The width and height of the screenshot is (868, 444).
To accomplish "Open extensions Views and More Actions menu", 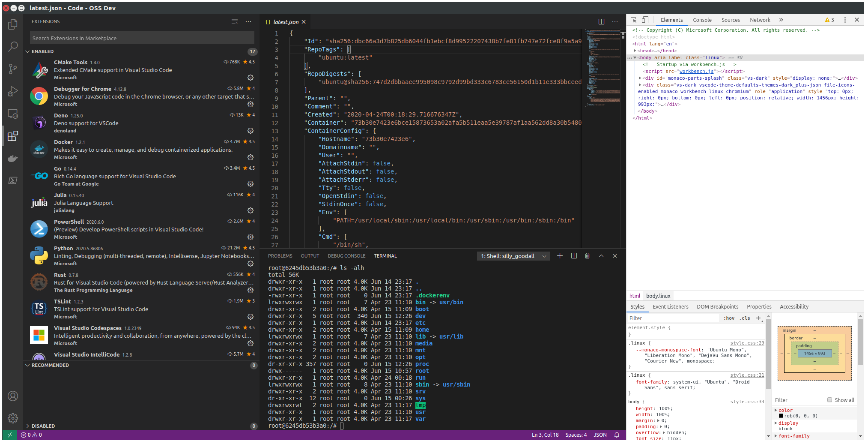I will (x=248, y=21).
